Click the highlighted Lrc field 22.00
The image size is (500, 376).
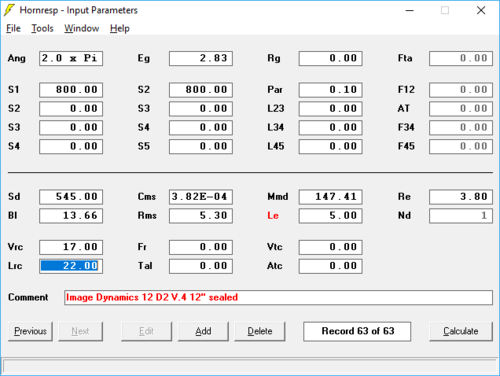pos(71,266)
